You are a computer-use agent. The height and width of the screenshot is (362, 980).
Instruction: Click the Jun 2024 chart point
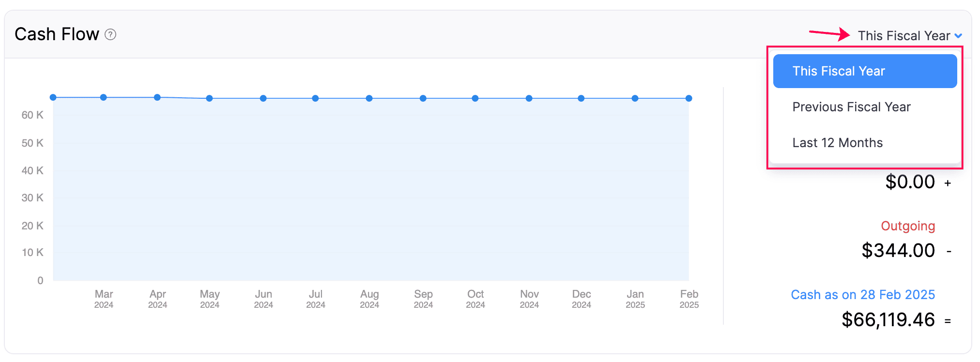263,98
